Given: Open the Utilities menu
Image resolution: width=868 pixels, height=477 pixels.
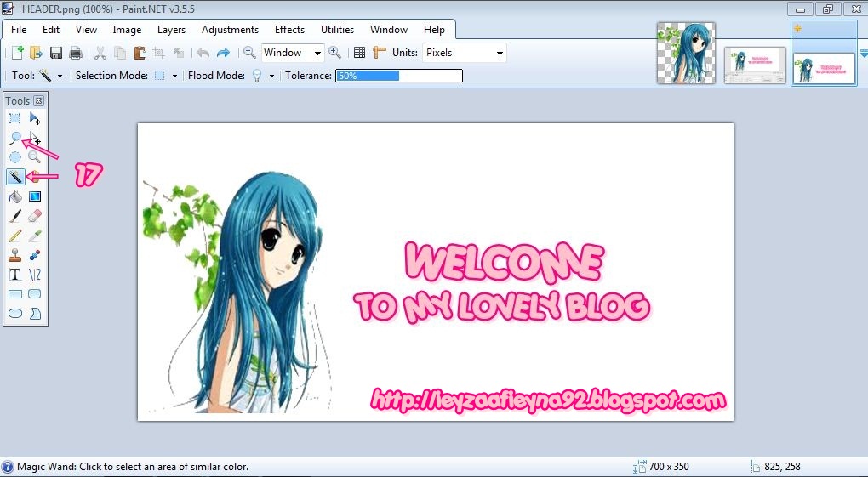Looking at the screenshot, I should click(337, 30).
